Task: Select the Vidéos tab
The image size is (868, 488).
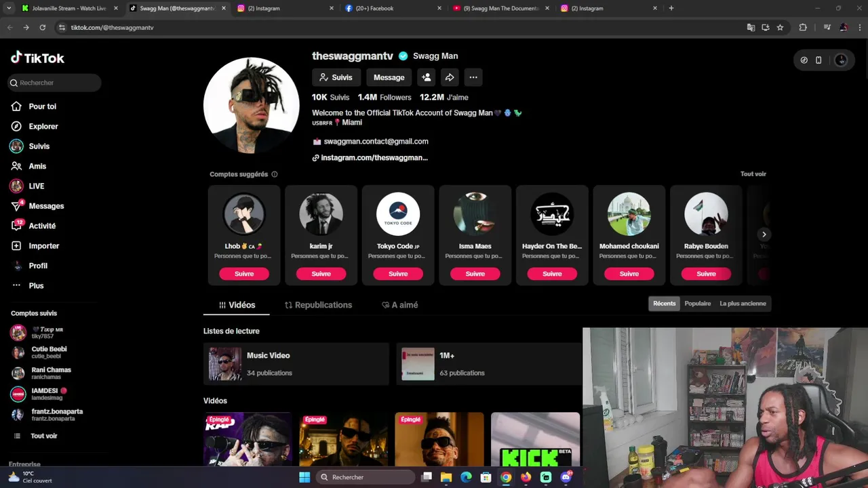Action: [x=237, y=305]
